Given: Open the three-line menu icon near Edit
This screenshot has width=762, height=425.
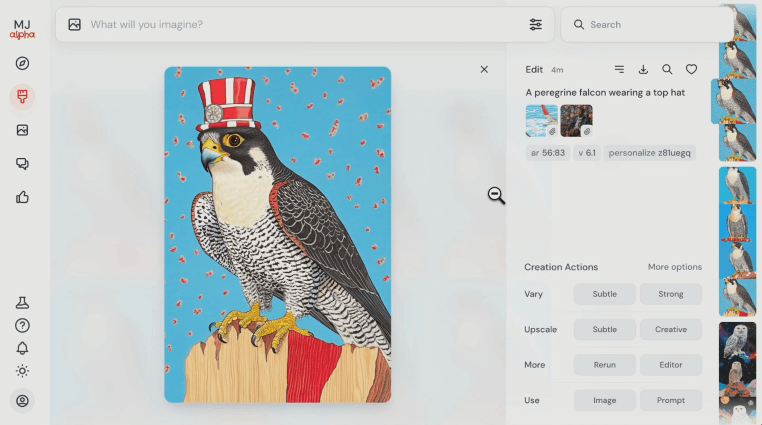Looking at the screenshot, I should tap(619, 70).
